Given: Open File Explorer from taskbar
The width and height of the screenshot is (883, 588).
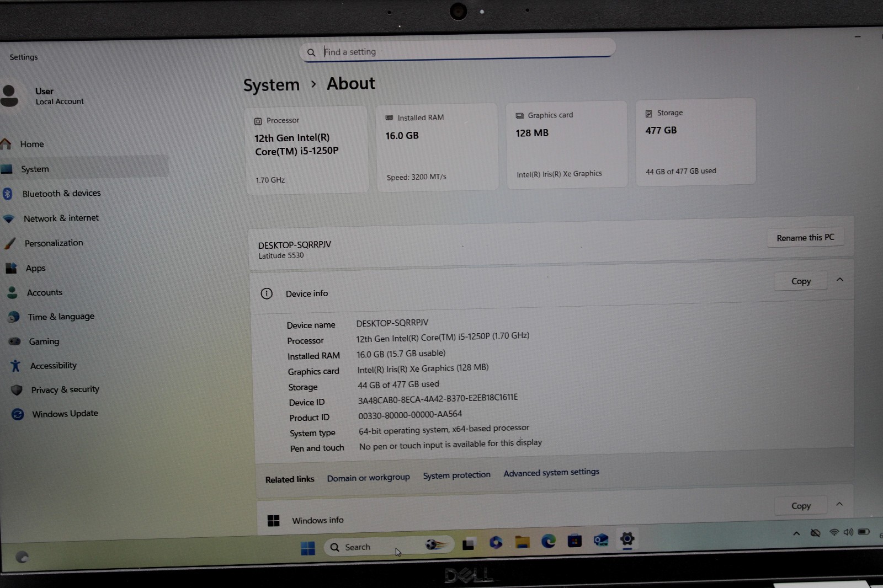Looking at the screenshot, I should pos(522,542).
